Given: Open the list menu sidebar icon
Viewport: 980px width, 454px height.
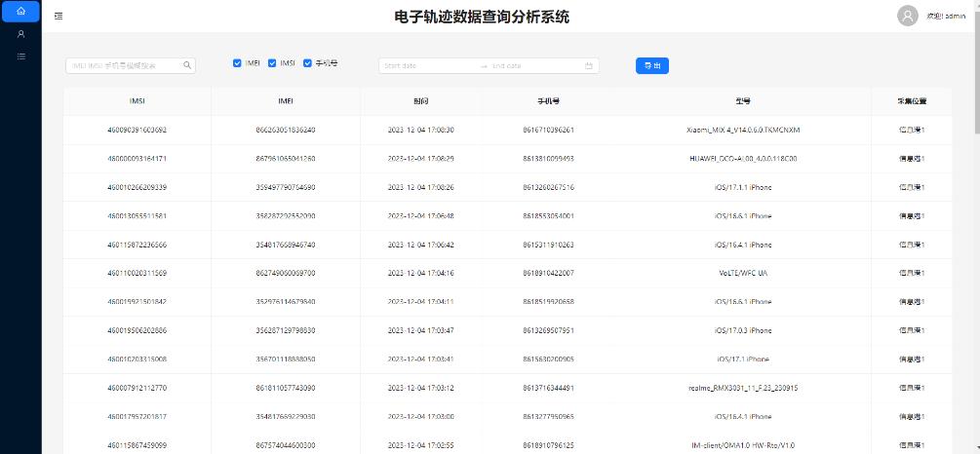Looking at the screenshot, I should [x=20, y=57].
